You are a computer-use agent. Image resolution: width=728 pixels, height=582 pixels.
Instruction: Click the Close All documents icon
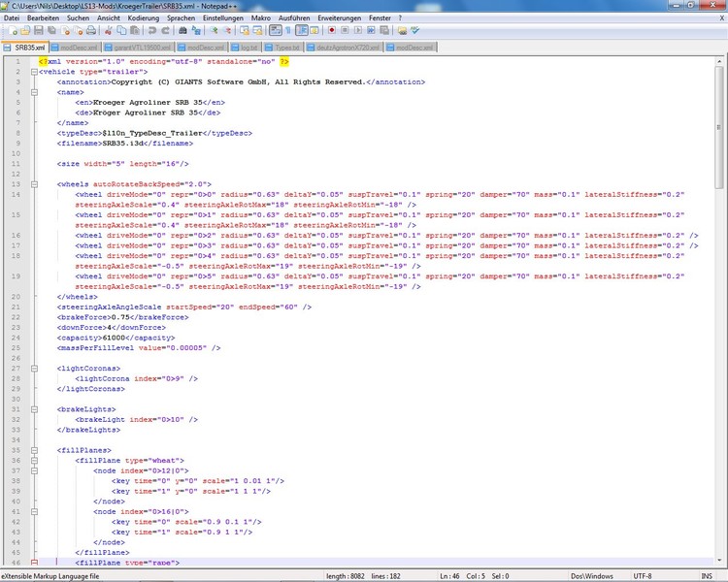point(79,31)
